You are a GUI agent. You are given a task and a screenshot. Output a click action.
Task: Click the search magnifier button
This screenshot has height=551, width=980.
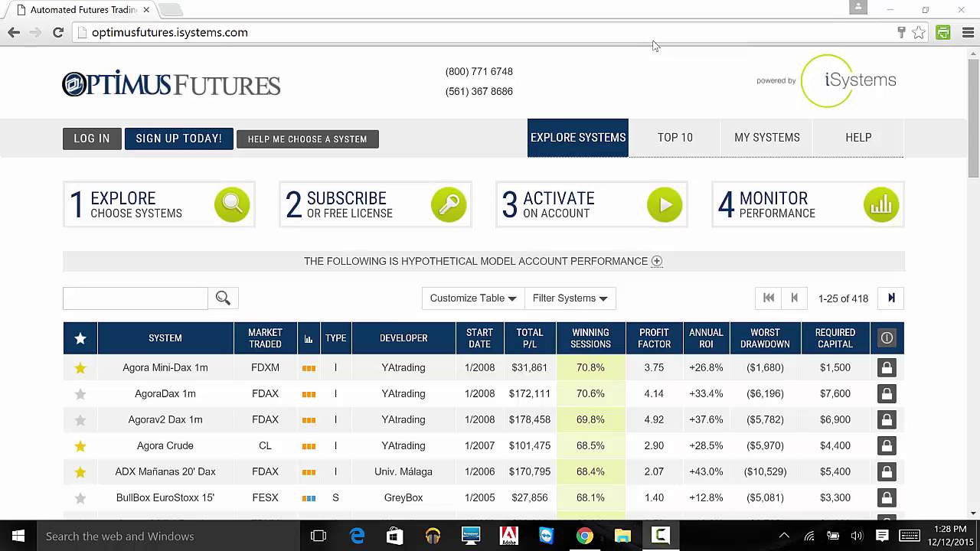click(x=223, y=298)
